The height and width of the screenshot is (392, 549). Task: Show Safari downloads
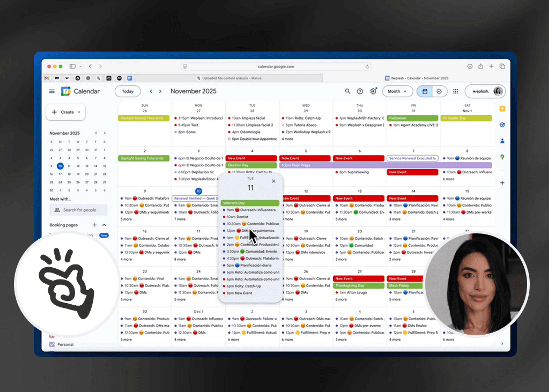470,66
